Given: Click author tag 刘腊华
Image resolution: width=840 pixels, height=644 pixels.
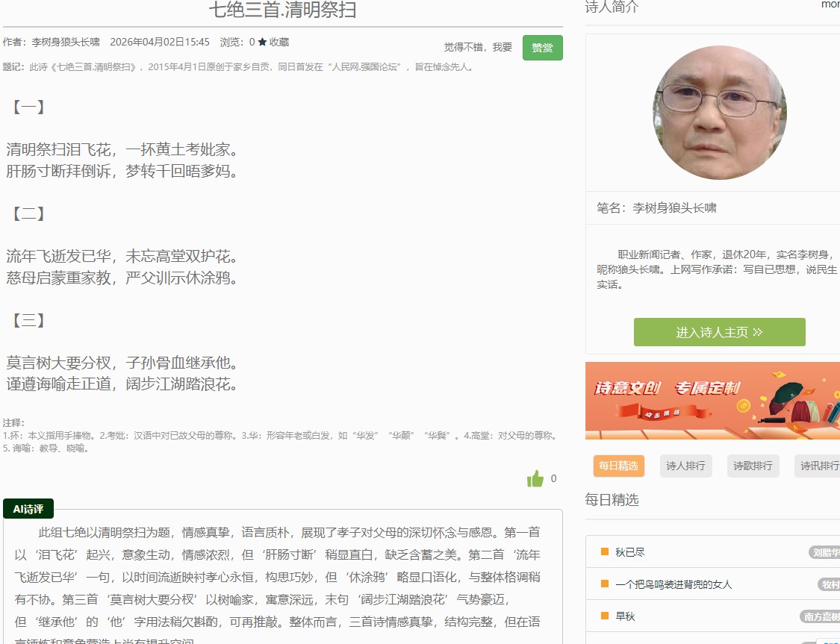Looking at the screenshot, I should point(825,553).
